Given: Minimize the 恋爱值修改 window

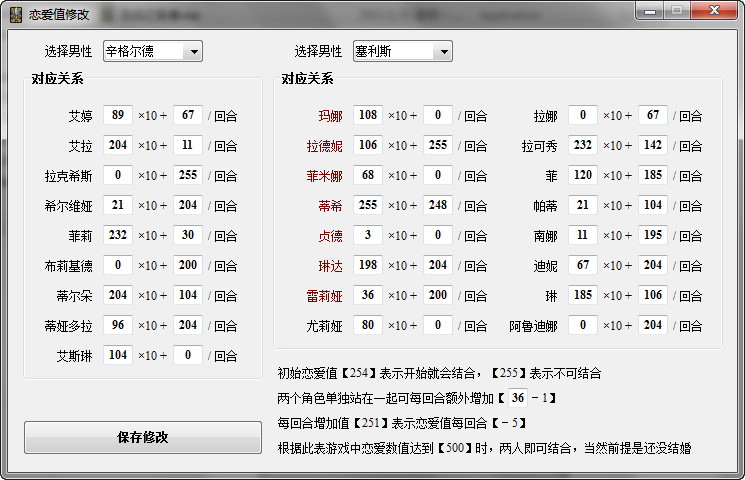Looking at the screenshot, I should coord(651,11).
